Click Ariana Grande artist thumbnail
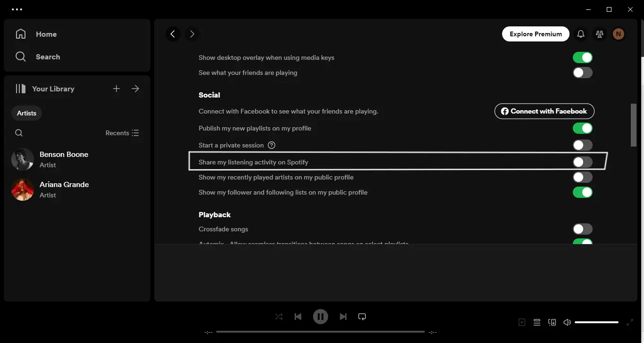The height and width of the screenshot is (343, 644). point(23,189)
